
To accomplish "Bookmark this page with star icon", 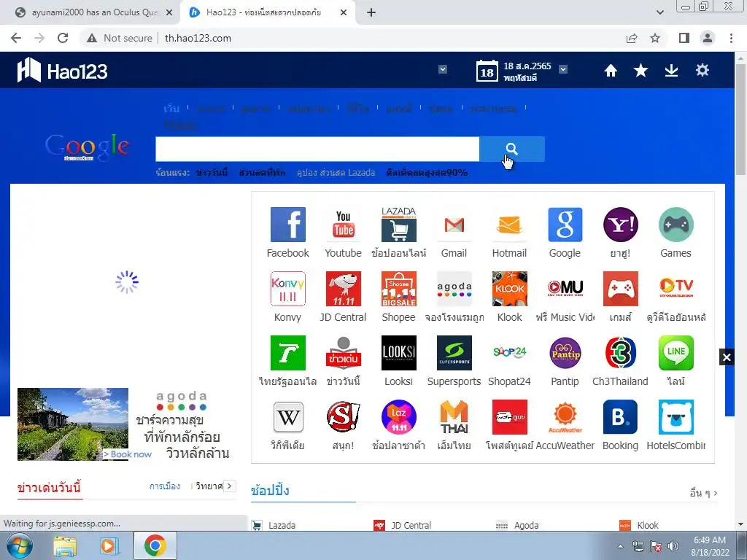I will click(x=655, y=38).
